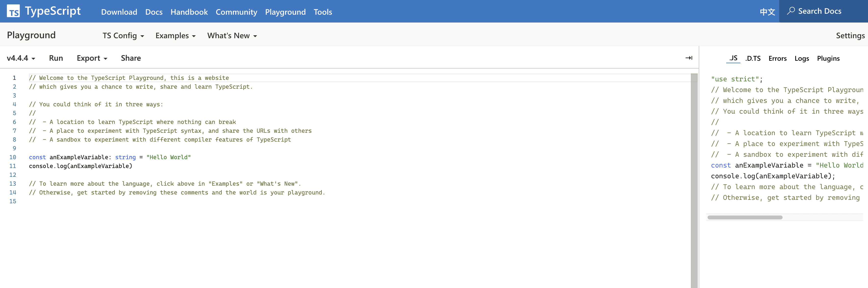This screenshot has height=288, width=868.
Task: Expand the Export options menu
Action: click(92, 58)
